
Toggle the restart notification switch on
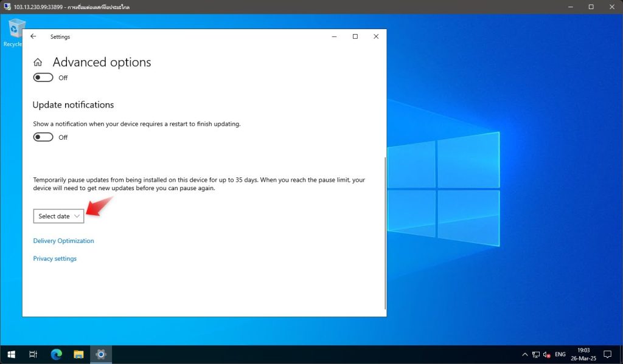click(x=43, y=137)
